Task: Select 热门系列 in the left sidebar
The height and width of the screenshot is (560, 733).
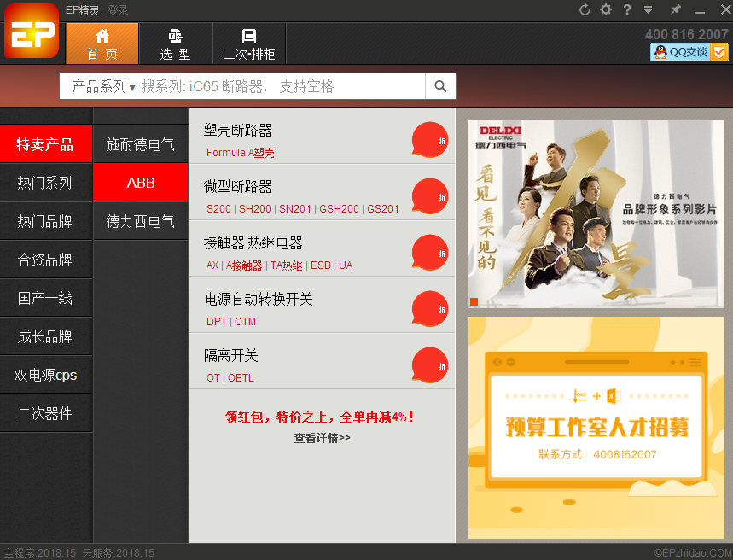Action: pyautogui.click(x=45, y=183)
